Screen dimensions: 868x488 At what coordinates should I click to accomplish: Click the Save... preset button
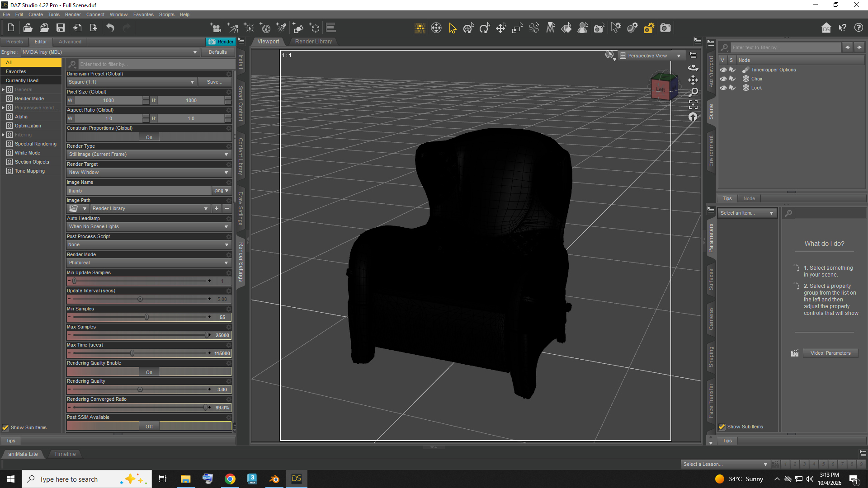point(215,82)
